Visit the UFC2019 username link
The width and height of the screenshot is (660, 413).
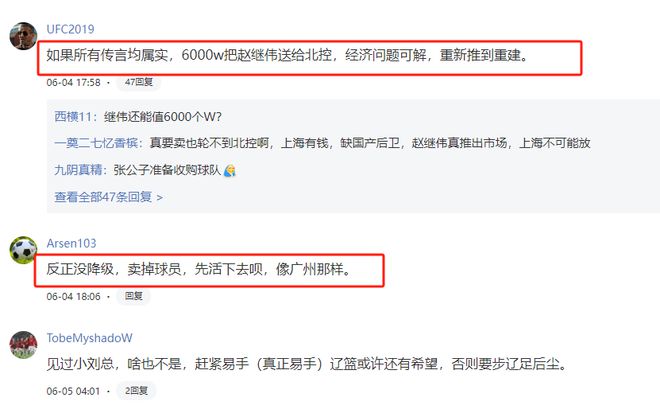tap(70, 29)
